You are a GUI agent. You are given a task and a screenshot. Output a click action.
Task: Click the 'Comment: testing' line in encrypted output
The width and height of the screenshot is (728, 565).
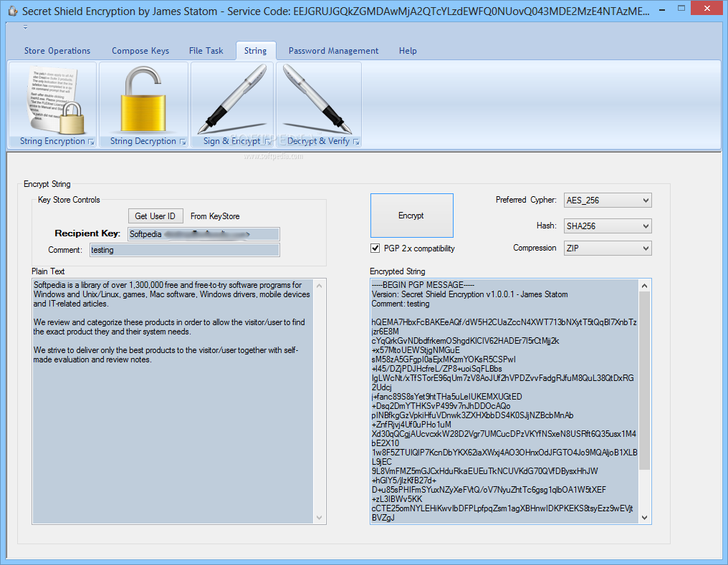pos(401,304)
